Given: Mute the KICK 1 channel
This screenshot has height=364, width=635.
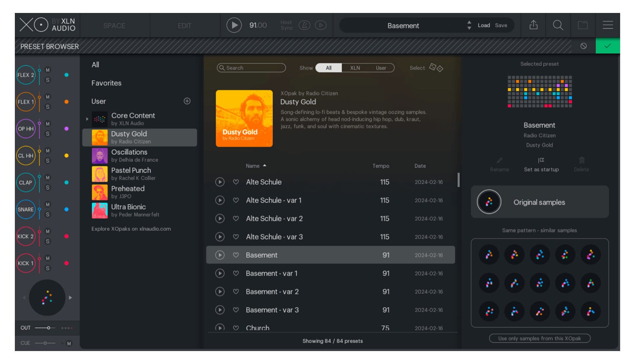Looking at the screenshot, I should click(48, 258).
